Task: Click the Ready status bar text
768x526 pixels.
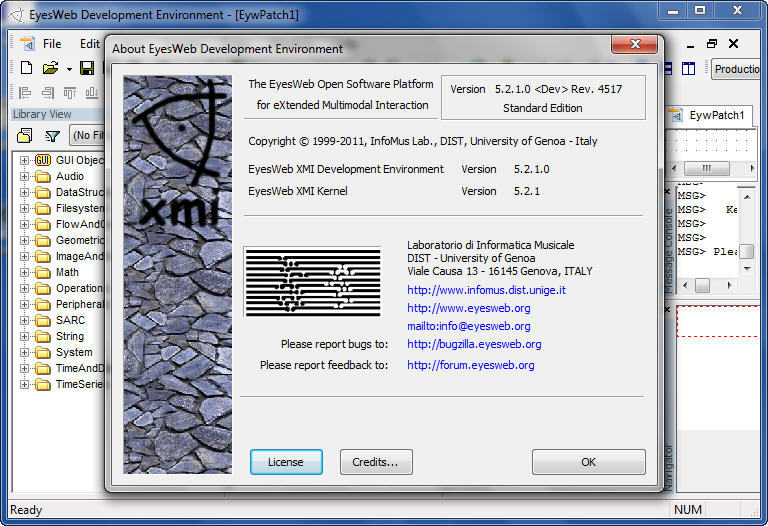Action: pos(26,510)
